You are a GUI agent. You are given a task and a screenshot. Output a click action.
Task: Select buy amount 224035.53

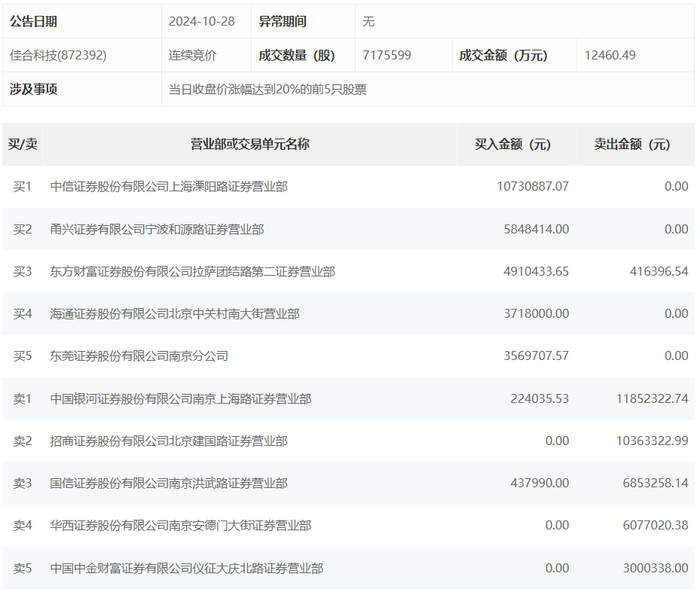click(x=540, y=399)
